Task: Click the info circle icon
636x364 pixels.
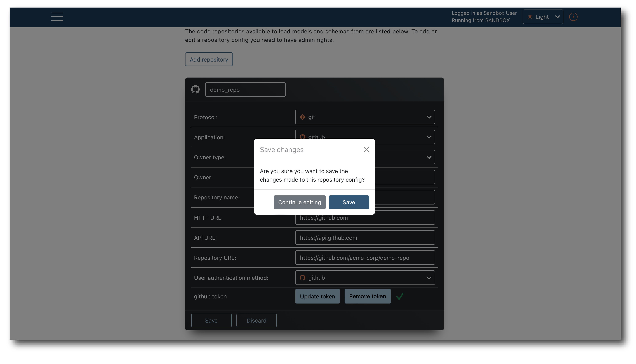Action: [x=573, y=17]
